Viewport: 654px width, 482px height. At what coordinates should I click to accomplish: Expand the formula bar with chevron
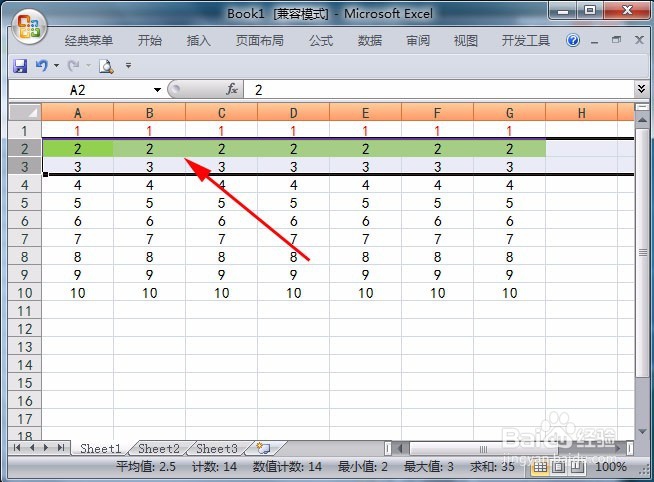pyautogui.click(x=641, y=88)
